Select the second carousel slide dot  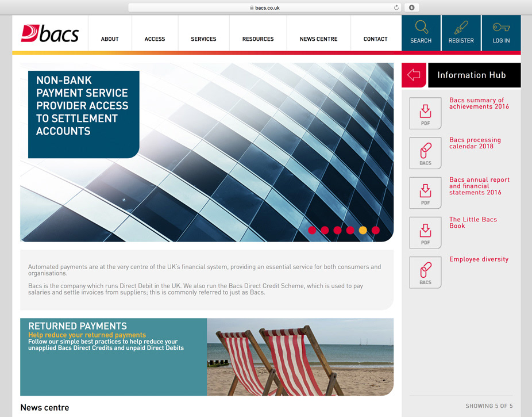click(325, 230)
